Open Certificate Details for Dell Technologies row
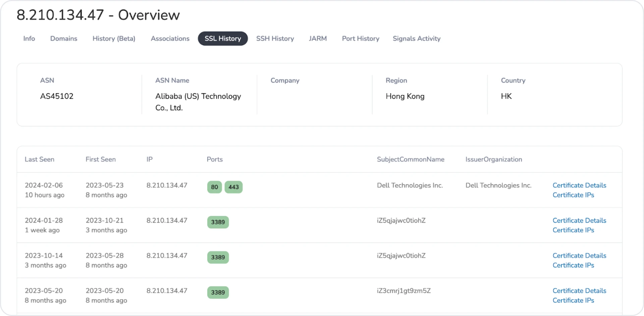 click(579, 185)
